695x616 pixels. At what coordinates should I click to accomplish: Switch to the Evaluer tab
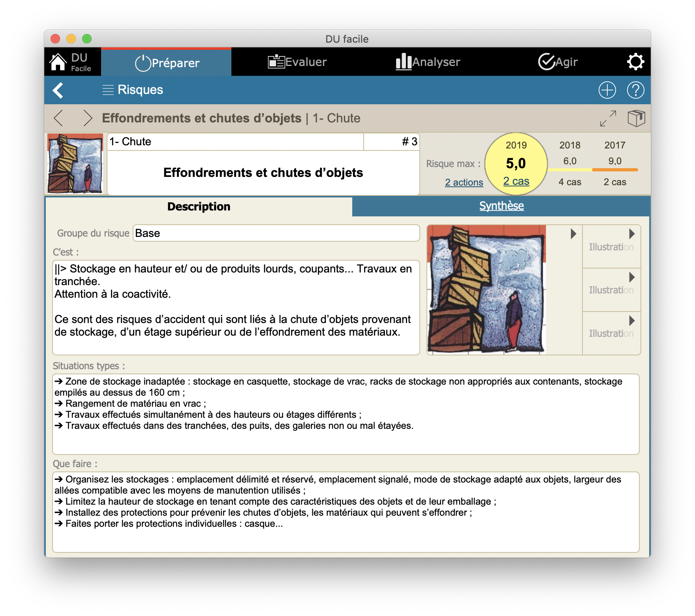[297, 62]
